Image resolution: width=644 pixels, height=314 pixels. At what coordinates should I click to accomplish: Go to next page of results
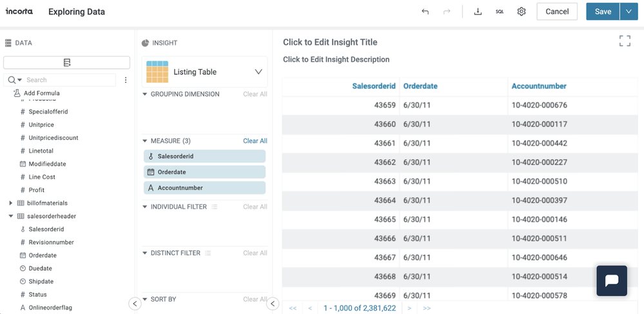[409, 308]
